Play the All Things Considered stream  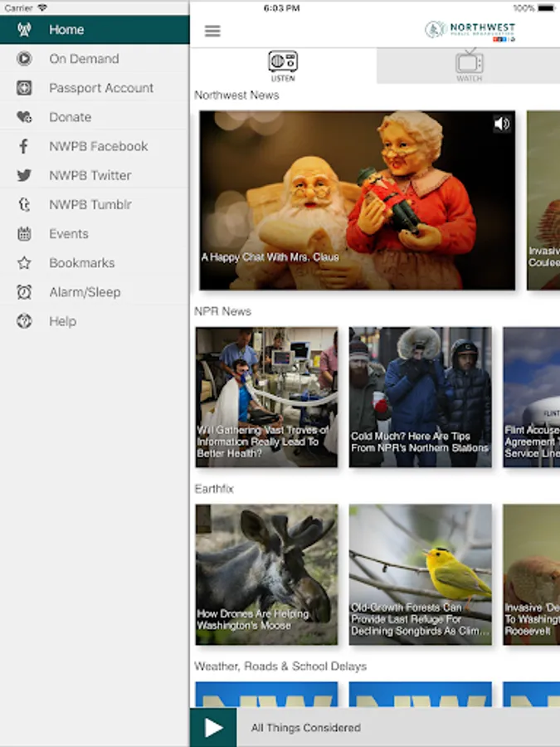213,727
